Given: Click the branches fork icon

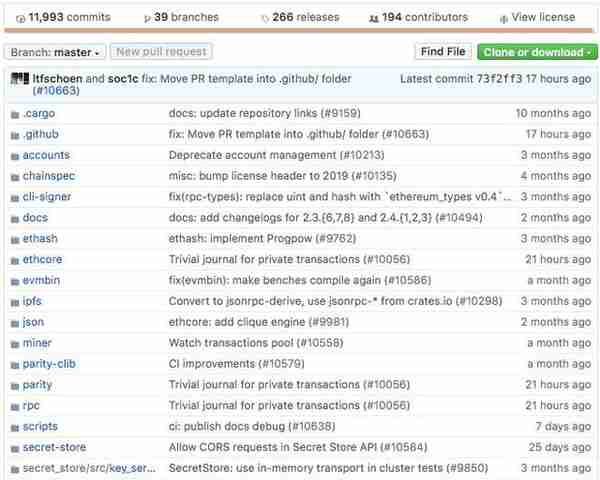Looking at the screenshot, I should tap(147, 18).
